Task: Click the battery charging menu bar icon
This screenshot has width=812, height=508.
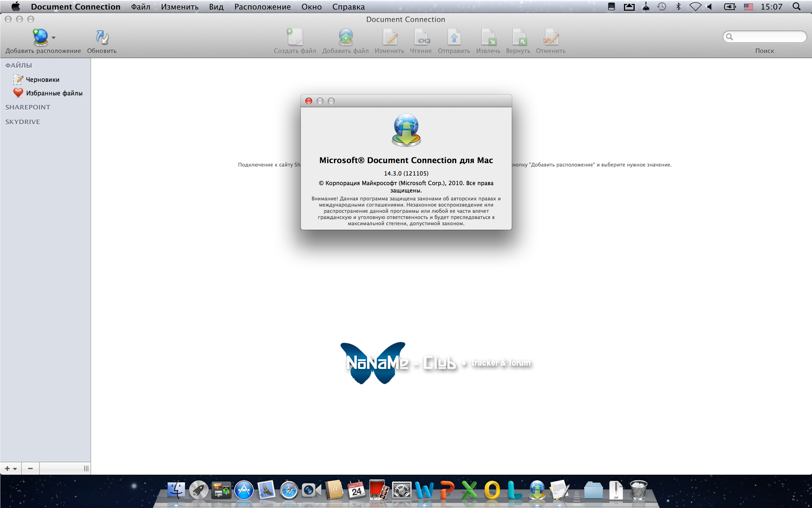Action: [730, 6]
